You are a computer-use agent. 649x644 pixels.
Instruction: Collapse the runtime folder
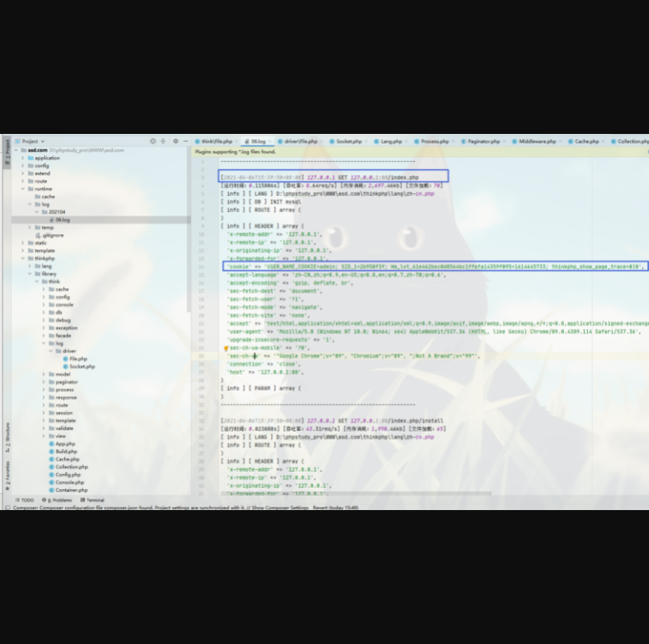(22, 189)
